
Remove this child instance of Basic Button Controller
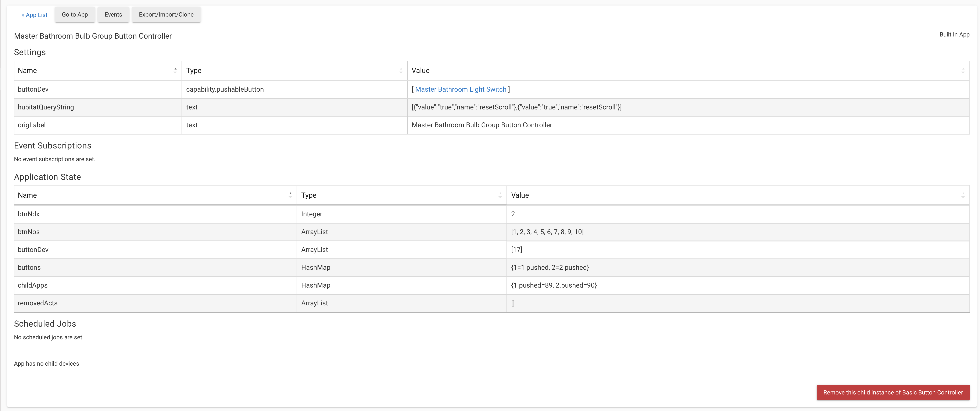893,392
